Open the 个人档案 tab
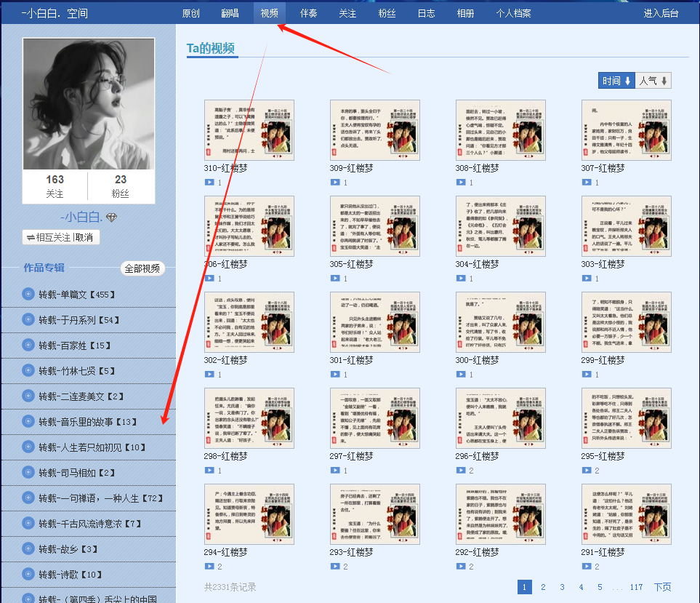This screenshot has width=700, height=603. [x=513, y=13]
